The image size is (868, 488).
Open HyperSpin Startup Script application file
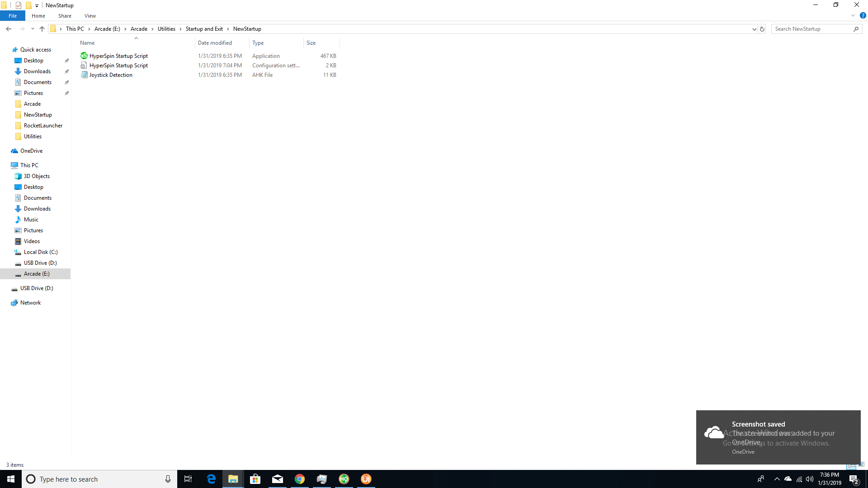coord(118,56)
